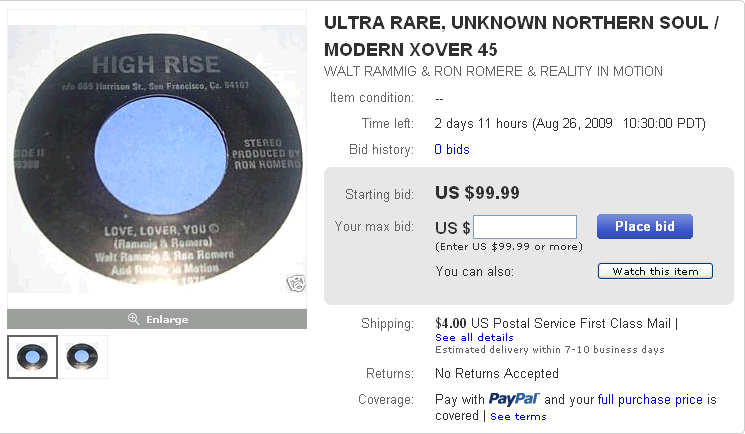745x434 pixels.
Task: Open the 0 bids history link
Action: tap(451, 150)
